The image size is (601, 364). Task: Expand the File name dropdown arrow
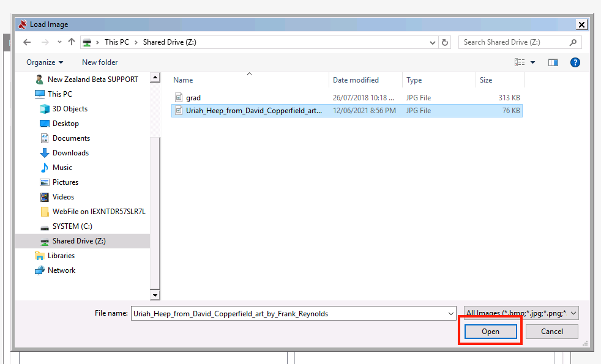(450, 314)
